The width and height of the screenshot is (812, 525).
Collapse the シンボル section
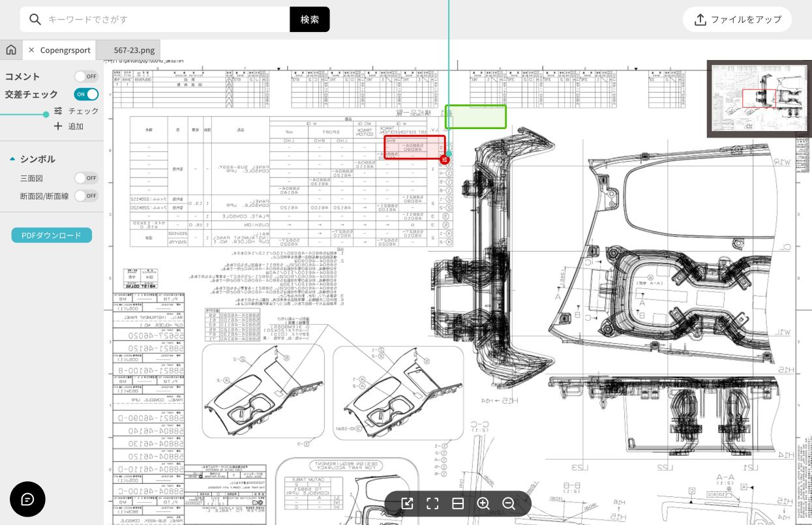(12, 159)
